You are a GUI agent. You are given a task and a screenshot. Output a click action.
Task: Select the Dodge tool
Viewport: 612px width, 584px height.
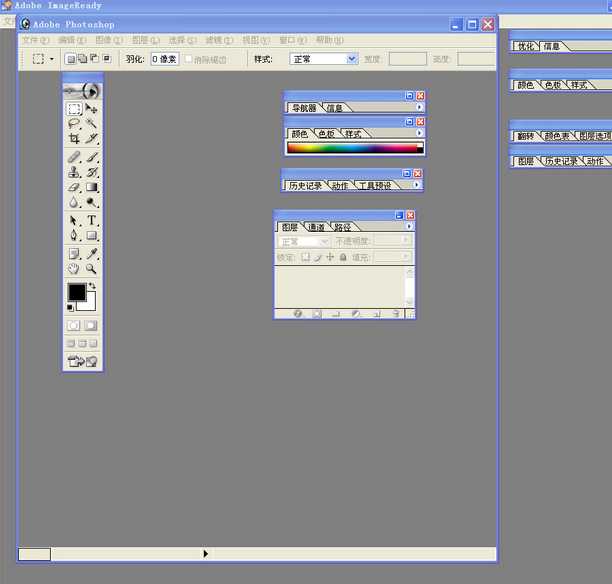(x=91, y=202)
